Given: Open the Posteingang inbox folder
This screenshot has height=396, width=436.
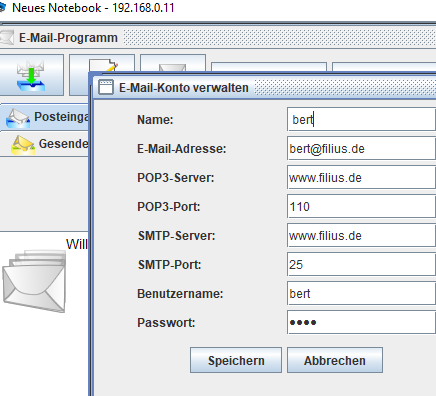Looking at the screenshot, I should pyautogui.click(x=45, y=117).
